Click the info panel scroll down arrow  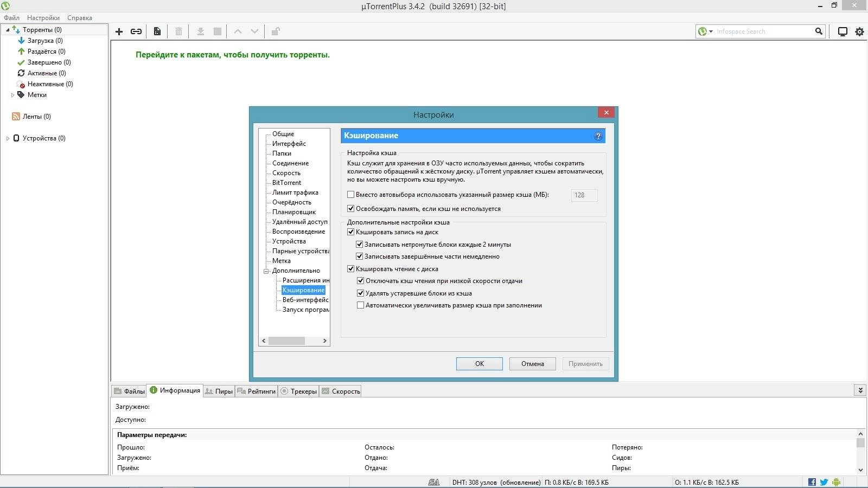click(x=860, y=470)
